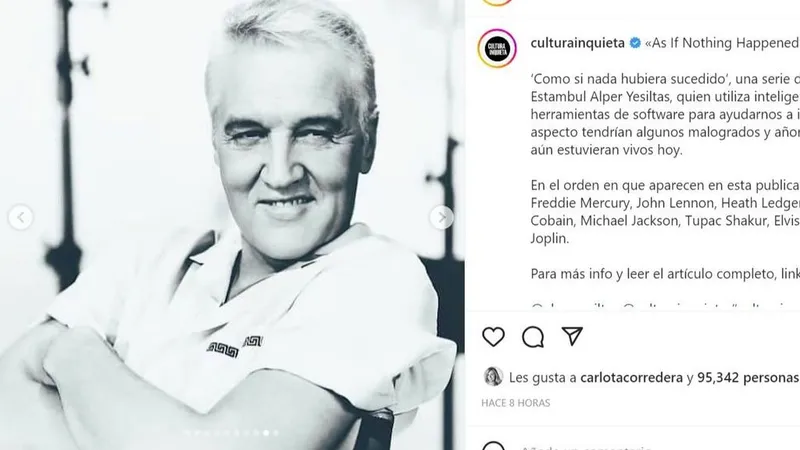This screenshot has height=450, width=800.
Task: View the 95,342 personas likes list
Action: pyautogui.click(x=747, y=378)
